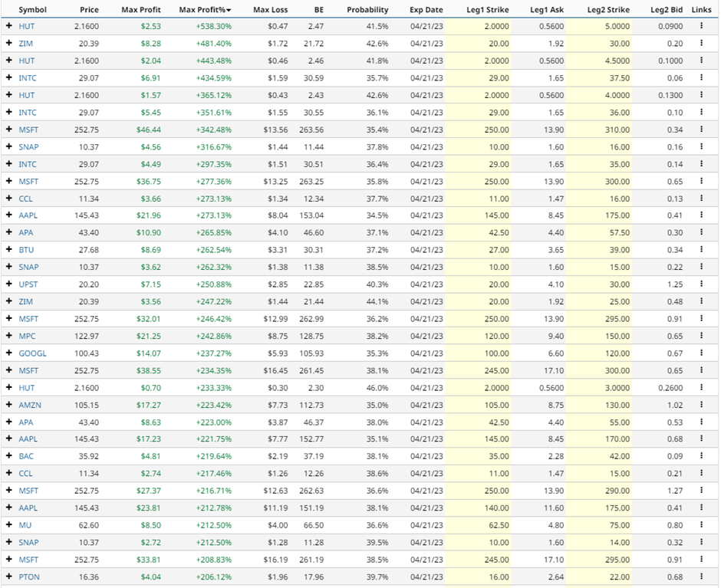Viewport: 721px width, 588px height.
Task: Select the +538.30% Max Profit% cell
Action: point(214,26)
